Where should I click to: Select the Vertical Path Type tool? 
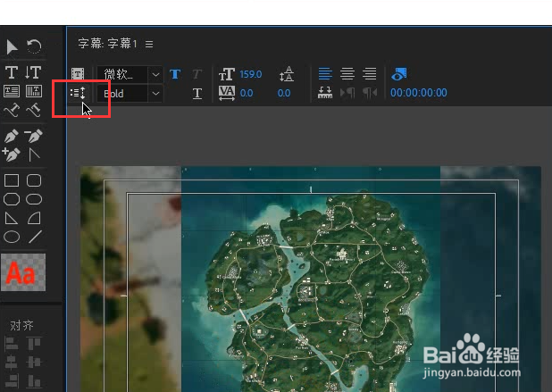[x=34, y=111]
